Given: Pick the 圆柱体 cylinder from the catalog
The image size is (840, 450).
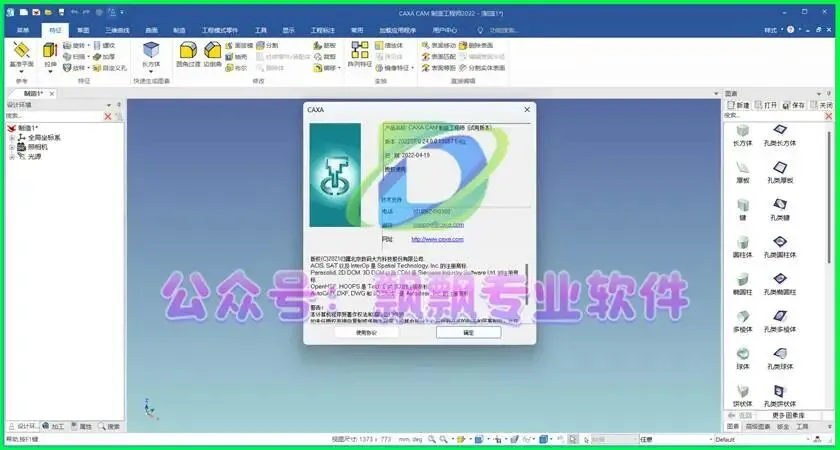Looking at the screenshot, I should click(x=742, y=247).
